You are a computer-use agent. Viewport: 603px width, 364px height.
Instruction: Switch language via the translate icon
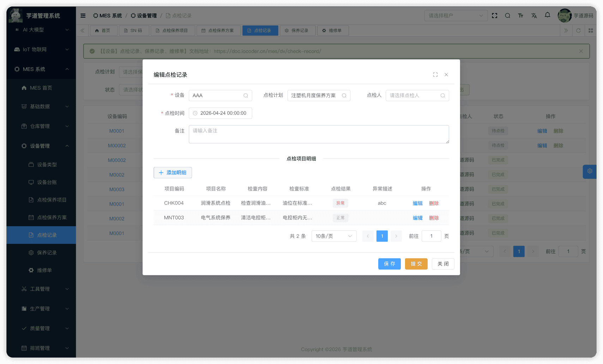point(534,16)
